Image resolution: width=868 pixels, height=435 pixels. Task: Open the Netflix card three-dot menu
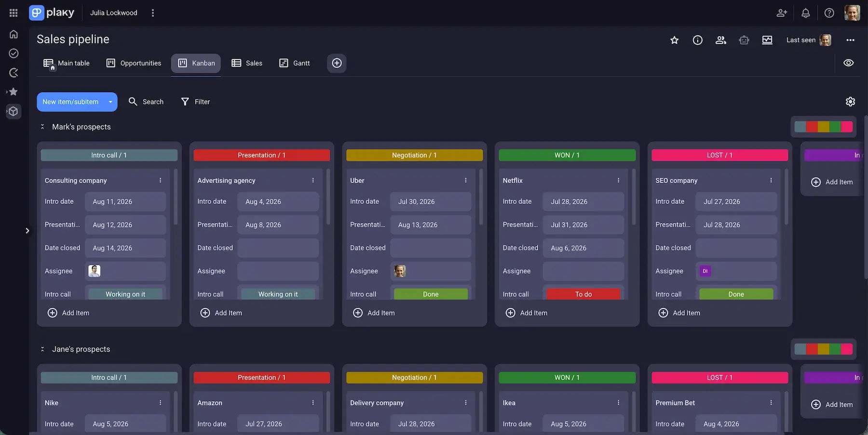618,180
